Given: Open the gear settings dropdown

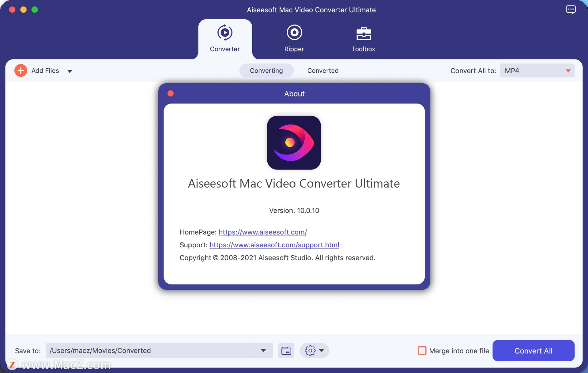Looking at the screenshot, I should point(315,350).
